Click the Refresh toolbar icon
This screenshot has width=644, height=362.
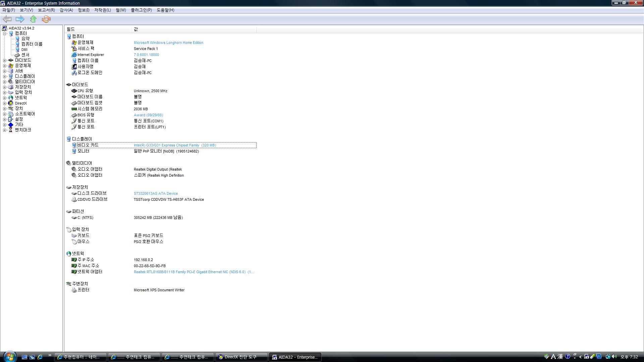(46, 19)
